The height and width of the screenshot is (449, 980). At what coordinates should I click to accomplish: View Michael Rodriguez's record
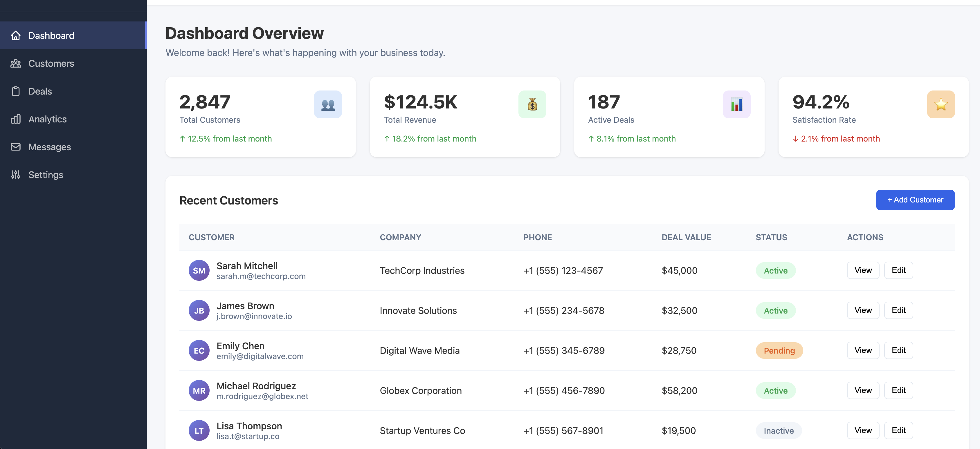[863, 390]
